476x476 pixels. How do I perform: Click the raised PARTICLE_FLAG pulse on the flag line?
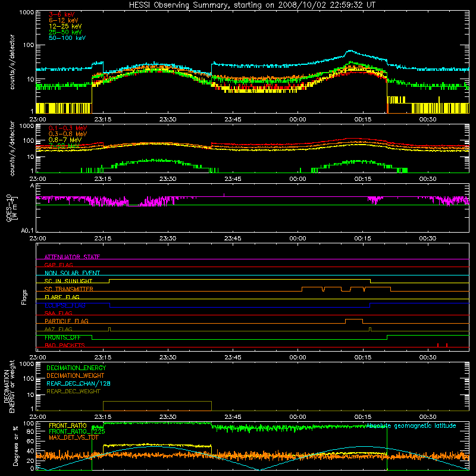pyautogui.click(x=354, y=321)
